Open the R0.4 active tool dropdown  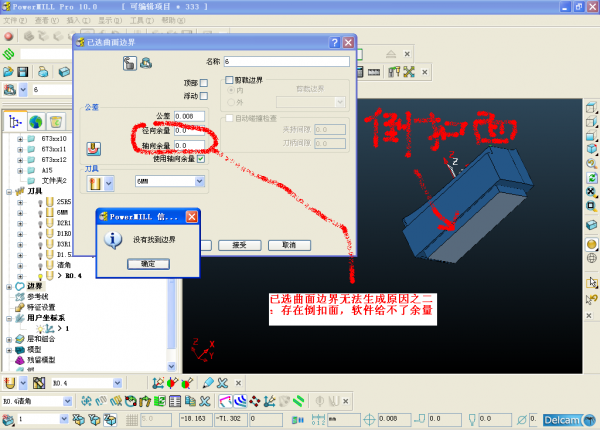click(117, 383)
